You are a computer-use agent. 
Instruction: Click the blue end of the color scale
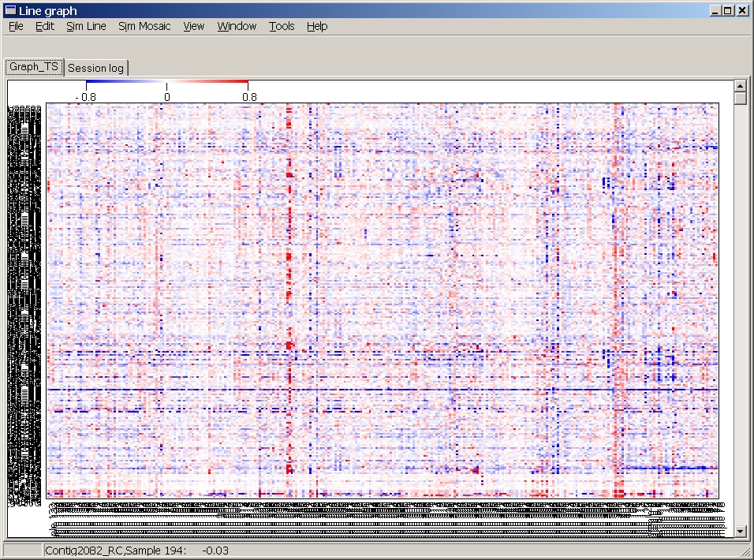pos(88,82)
